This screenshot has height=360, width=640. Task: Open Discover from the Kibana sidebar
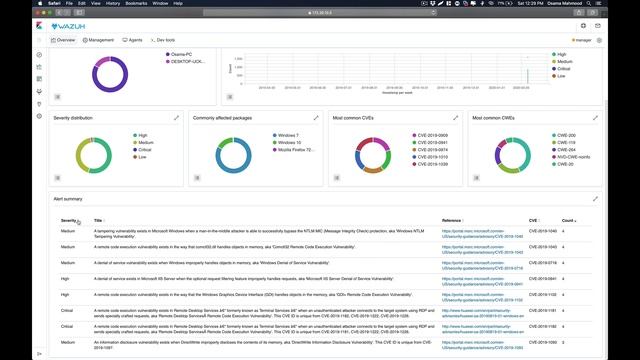tap(39, 55)
